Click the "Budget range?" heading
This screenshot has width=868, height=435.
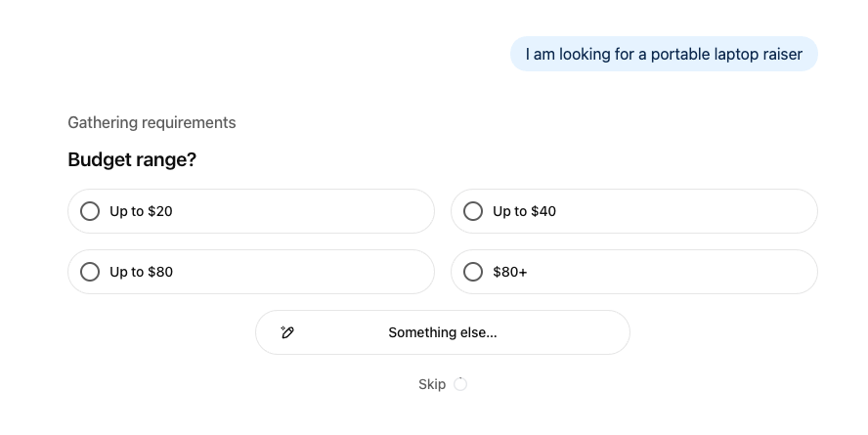point(132,159)
